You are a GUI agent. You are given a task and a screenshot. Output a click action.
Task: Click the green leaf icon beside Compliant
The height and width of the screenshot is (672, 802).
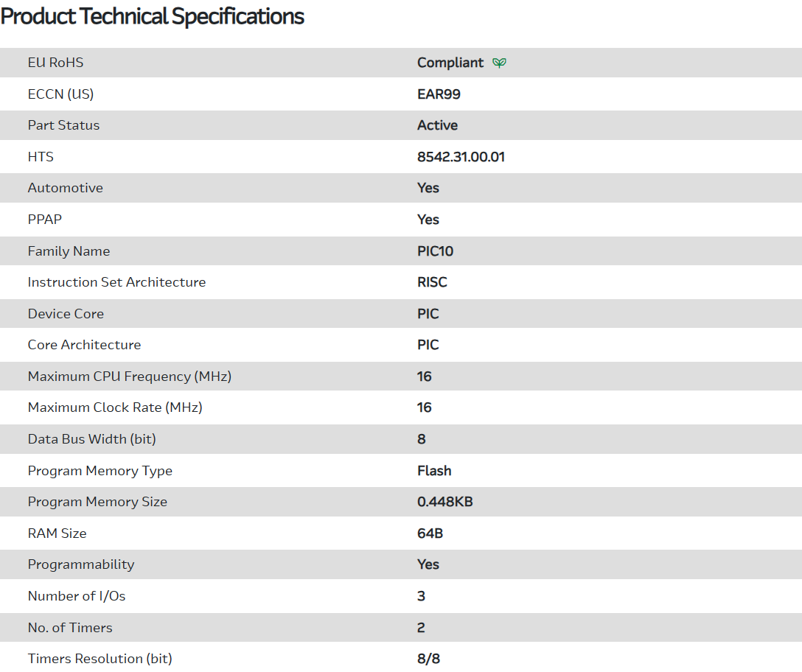pyautogui.click(x=499, y=63)
